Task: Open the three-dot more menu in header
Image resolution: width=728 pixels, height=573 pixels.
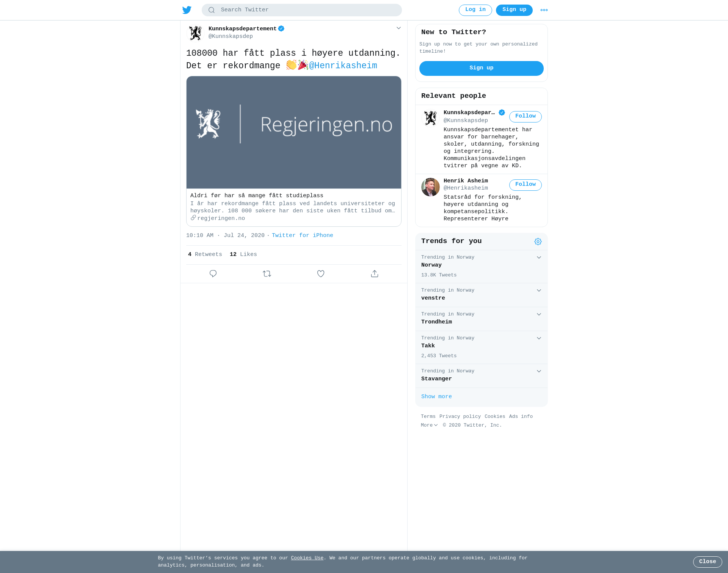Action: click(x=544, y=10)
